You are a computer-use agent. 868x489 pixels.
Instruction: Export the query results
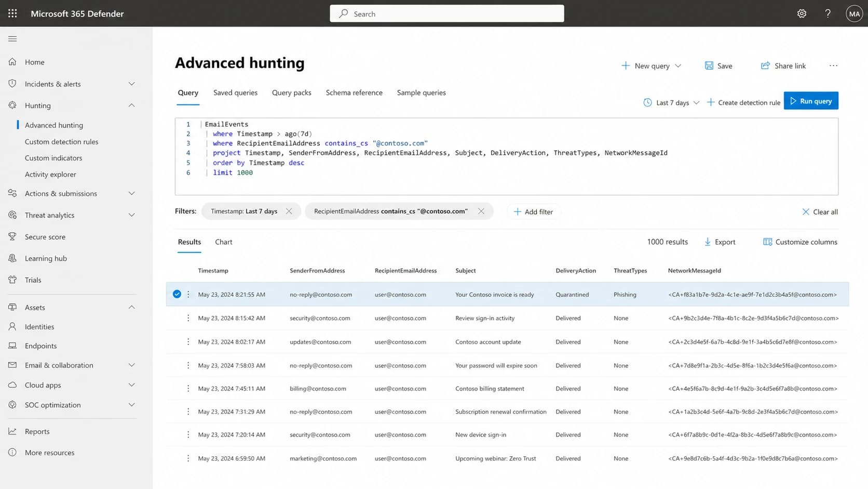tap(720, 242)
